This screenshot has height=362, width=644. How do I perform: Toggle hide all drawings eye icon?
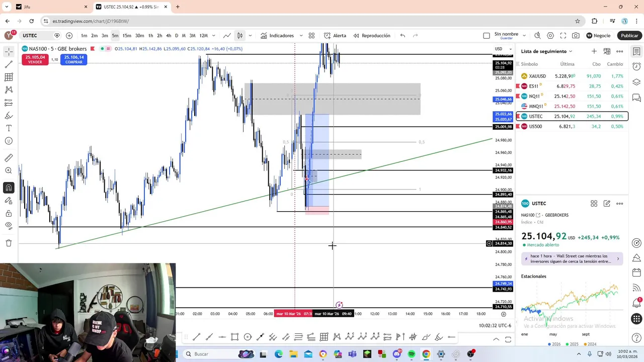pyautogui.click(x=9, y=226)
